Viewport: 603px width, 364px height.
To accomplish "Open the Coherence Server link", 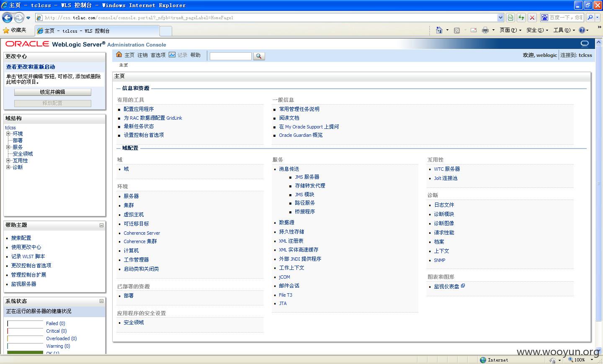I will 142,233.
